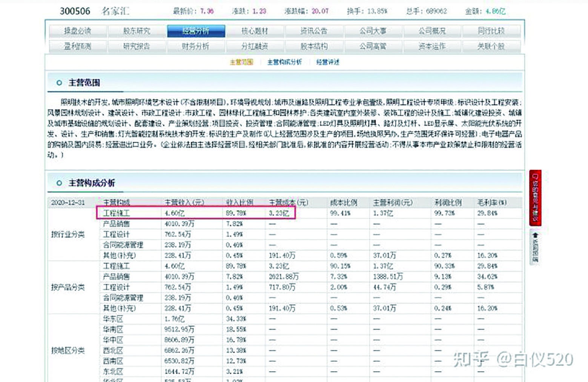Click the 盈利预测 button
The image size is (588, 382).
[x=78, y=46]
